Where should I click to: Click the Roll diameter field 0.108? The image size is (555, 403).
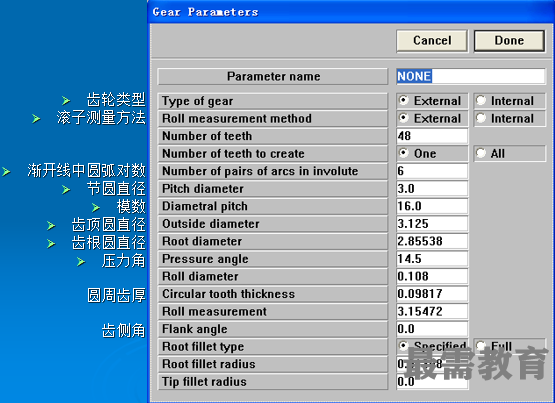pyautogui.click(x=432, y=276)
